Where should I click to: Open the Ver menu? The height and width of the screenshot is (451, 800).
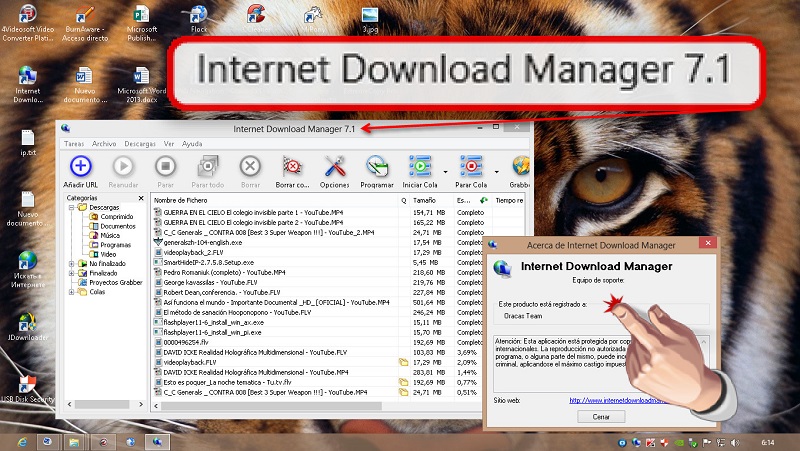tap(169, 144)
